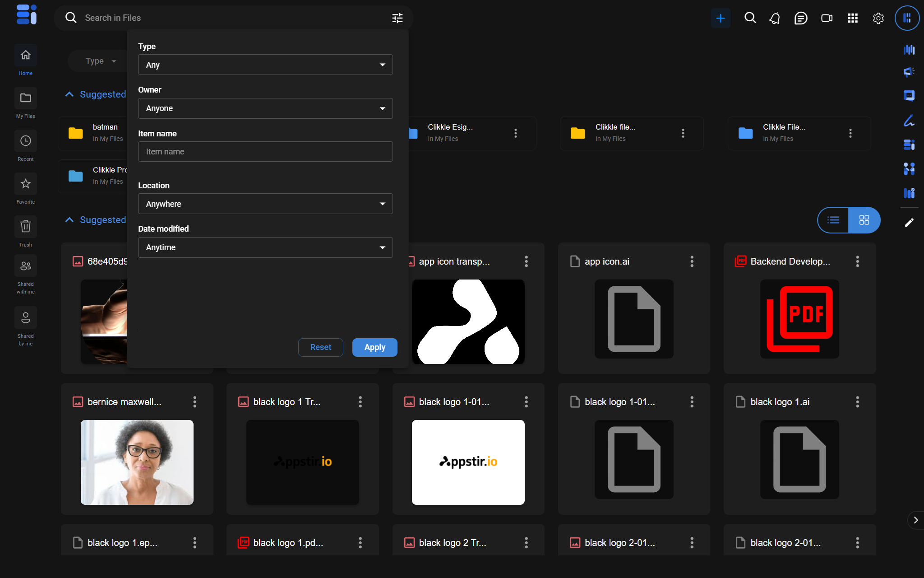Switch to grid view layout
Screen dimensions: 924x578
pos(864,220)
